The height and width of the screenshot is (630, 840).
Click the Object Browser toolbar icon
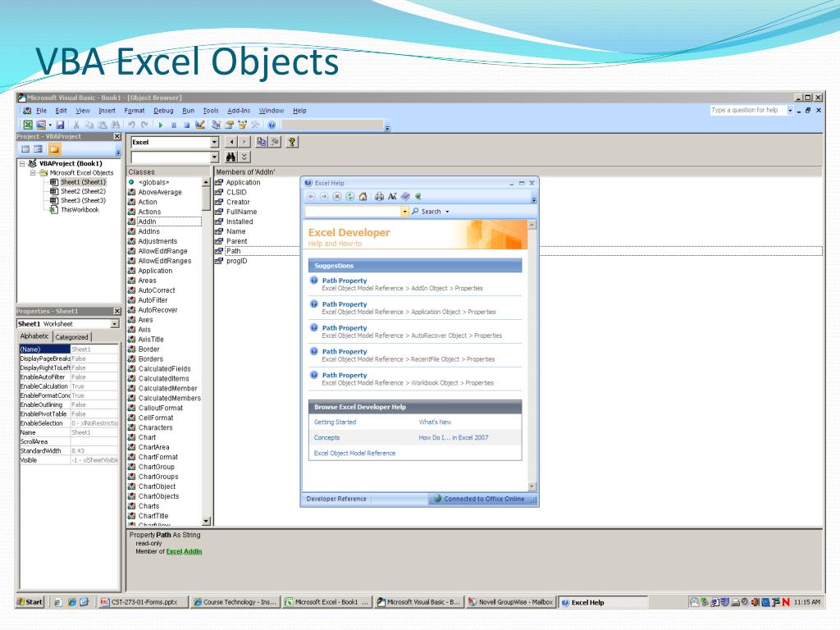pyautogui.click(x=242, y=125)
